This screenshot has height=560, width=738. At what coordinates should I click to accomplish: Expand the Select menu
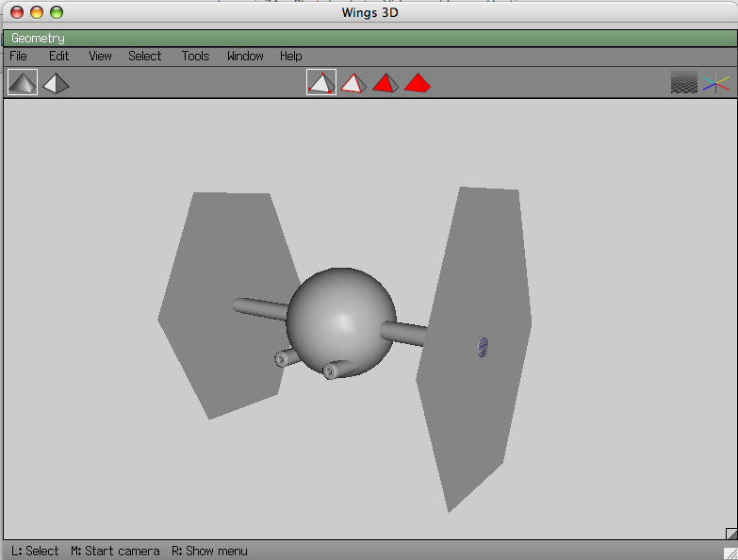[x=145, y=56]
